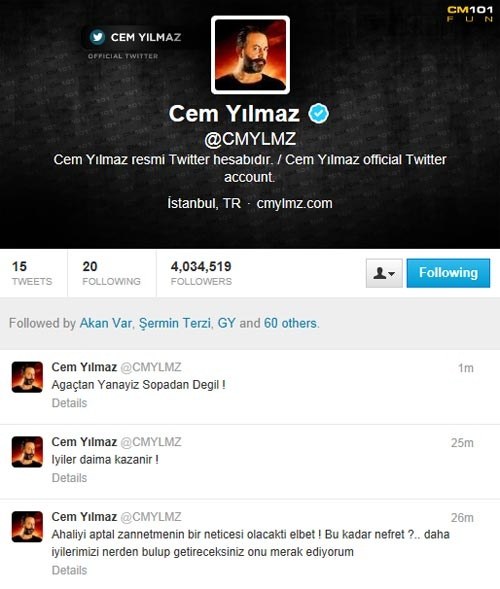This screenshot has width=500, height=589.
Task: Open the large profile picture
Action: tap(250, 55)
